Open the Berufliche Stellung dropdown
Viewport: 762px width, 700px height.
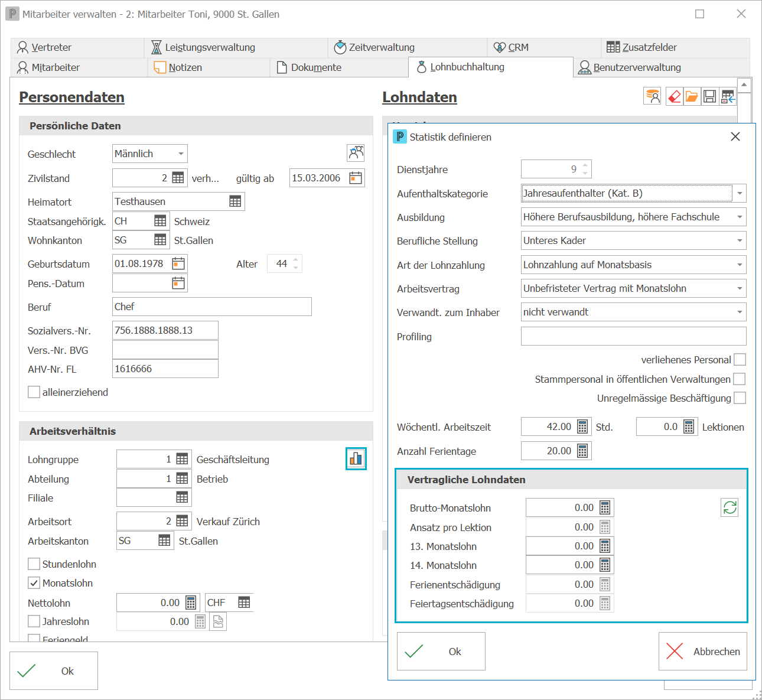tap(740, 240)
